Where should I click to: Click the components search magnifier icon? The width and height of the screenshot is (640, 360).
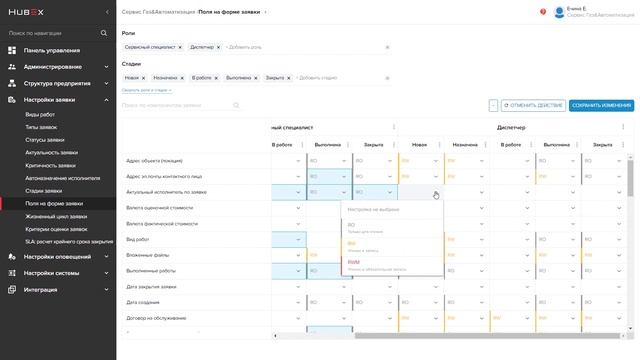click(236, 105)
